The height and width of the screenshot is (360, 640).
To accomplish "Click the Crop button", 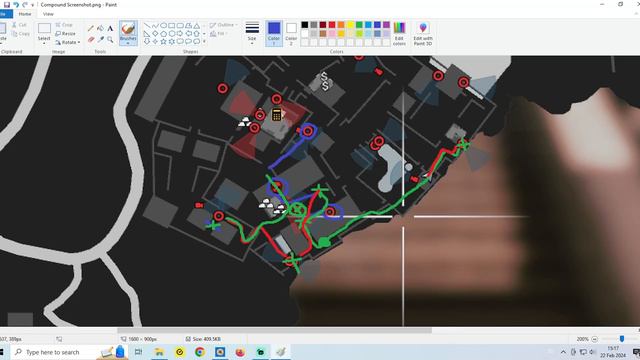I will 64,25.
